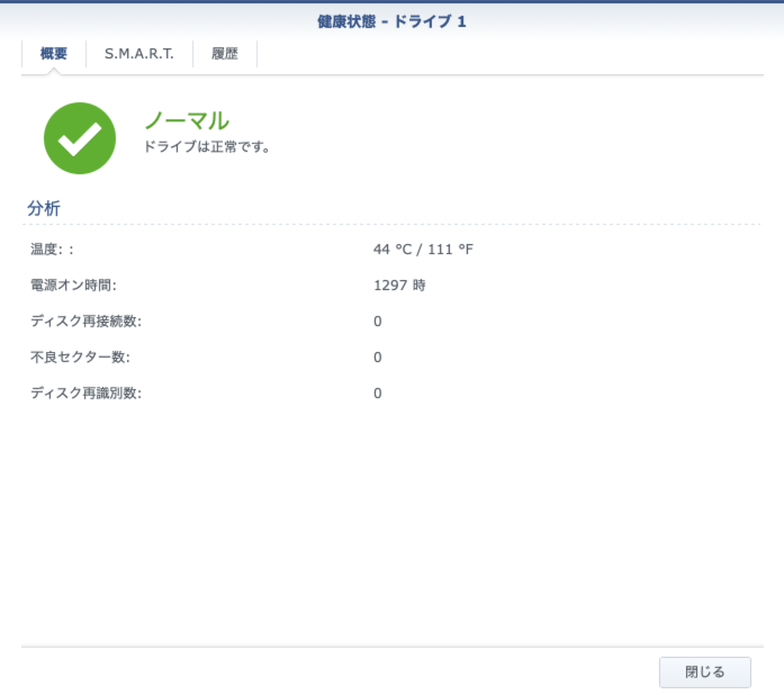Switch to the S.M.A.R.T. tab
The width and height of the screenshot is (784, 695).
(139, 54)
